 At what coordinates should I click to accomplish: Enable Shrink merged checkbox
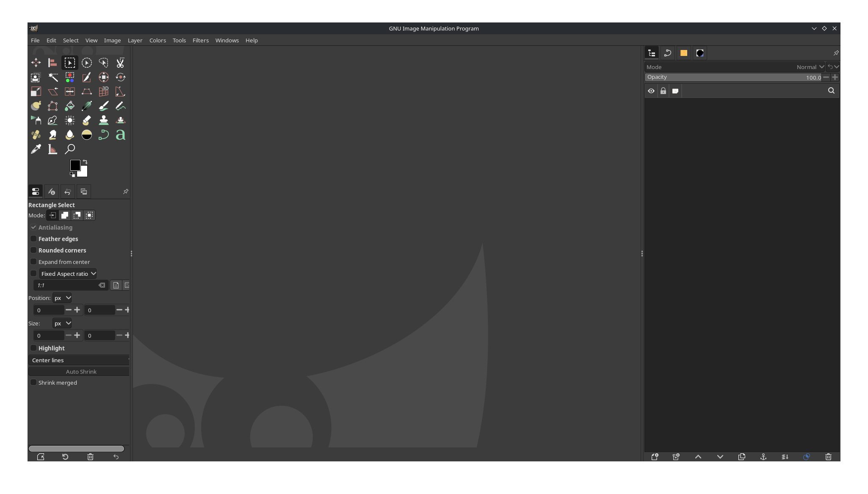(x=33, y=383)
